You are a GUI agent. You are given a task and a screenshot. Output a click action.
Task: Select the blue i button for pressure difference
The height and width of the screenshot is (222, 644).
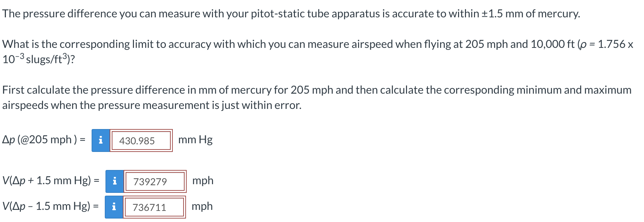click(x=101, y=140)
